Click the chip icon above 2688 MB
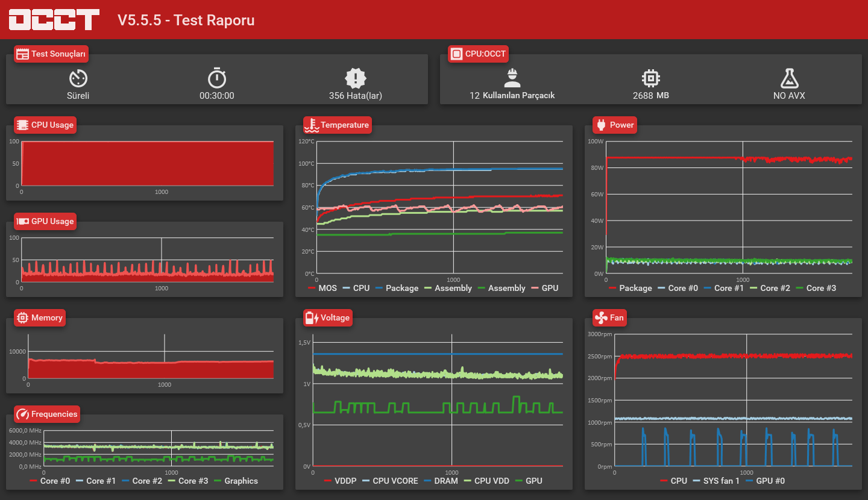 651,78
